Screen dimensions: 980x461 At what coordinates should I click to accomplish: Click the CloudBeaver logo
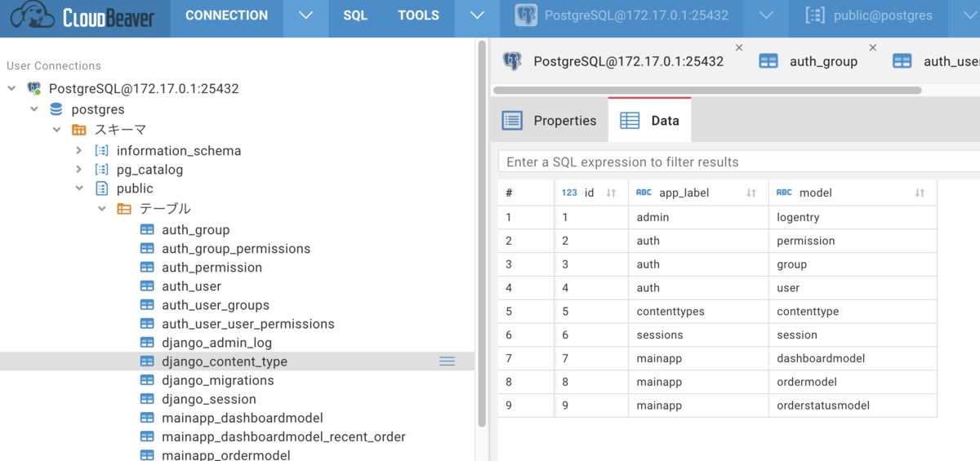tap(85, 16)
